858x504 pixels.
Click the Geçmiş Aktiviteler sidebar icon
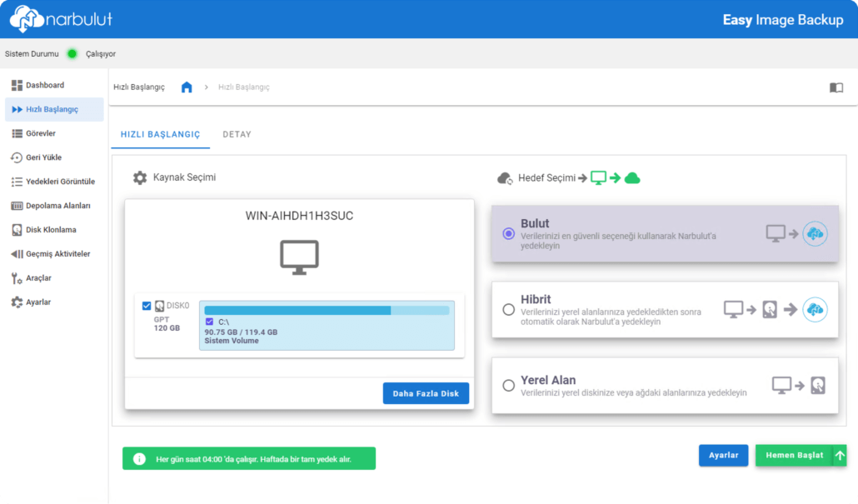[x=17, y=254]
